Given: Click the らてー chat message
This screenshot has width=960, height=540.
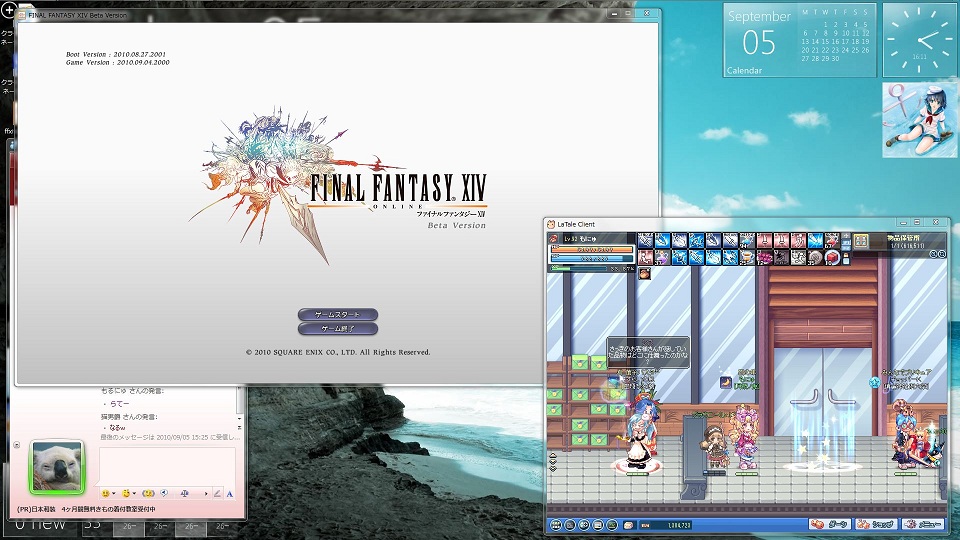Looking at the screenshot, I should [x=119, y=403].
